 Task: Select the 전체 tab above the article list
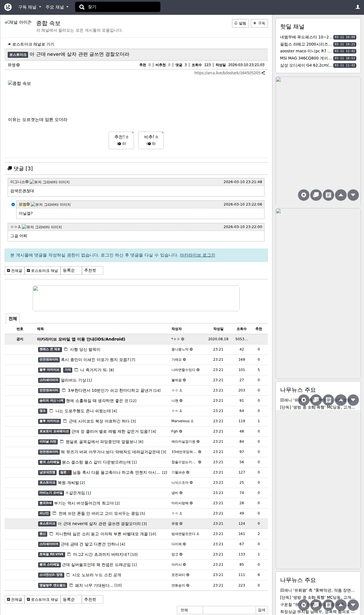13,319
